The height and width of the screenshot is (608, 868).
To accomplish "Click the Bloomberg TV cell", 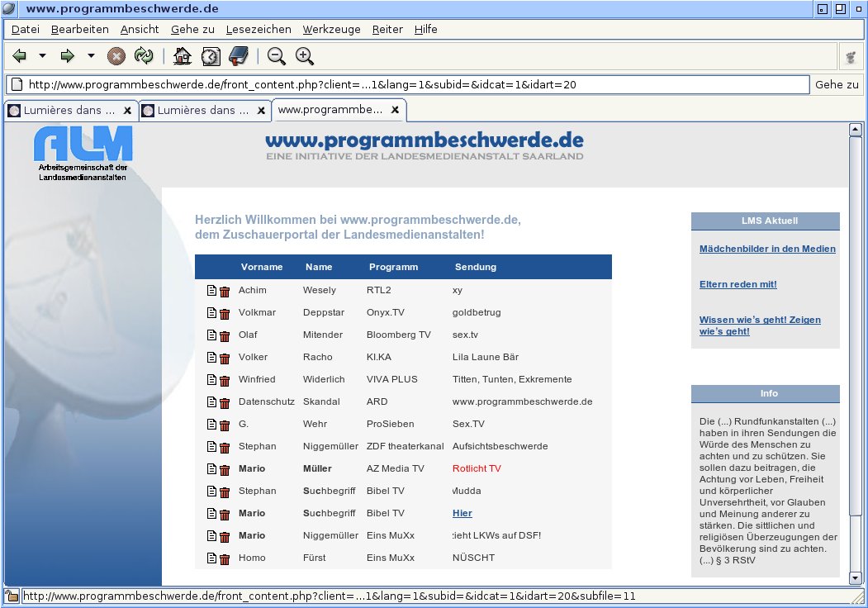I will pos(399,335).
